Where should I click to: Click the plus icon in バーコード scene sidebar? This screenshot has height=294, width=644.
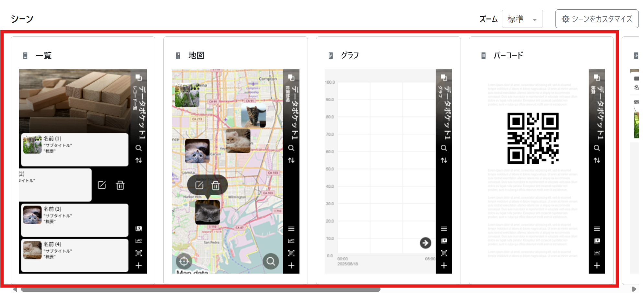tap(597, 265)
